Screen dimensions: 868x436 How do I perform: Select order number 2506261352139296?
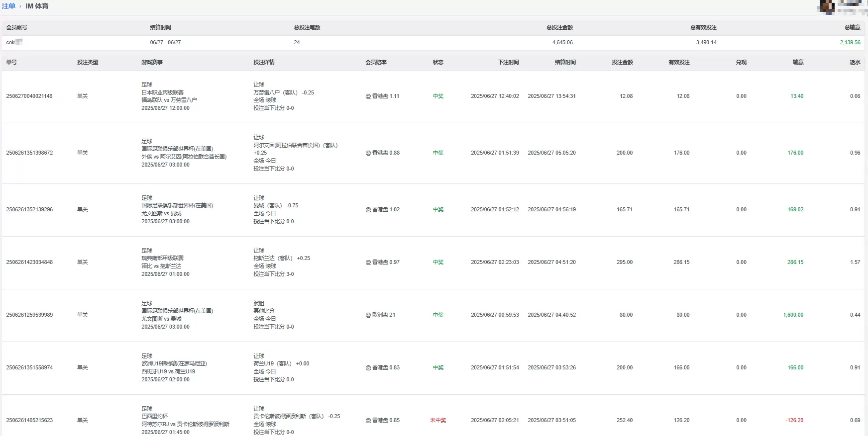29,209
